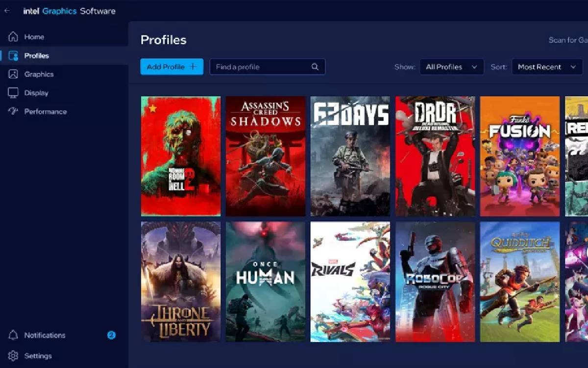Image resolution: width=588 pixels, height=368 pixels.
Task: Open the Most Recent sort dropdown
Action: (547, 67)
